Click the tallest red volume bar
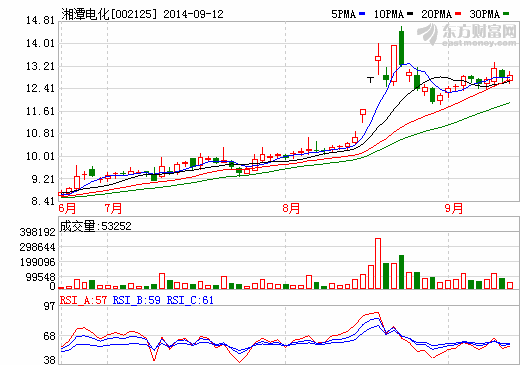Viewport: 520px width, 365px height. 378,264
